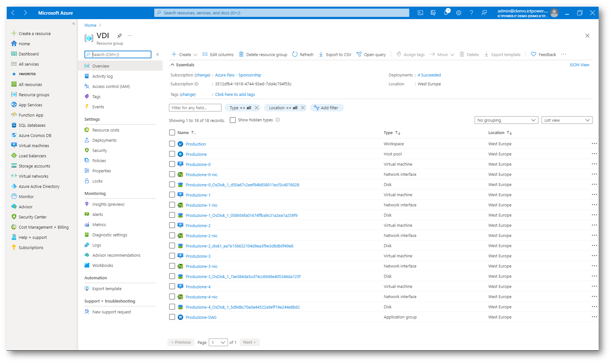Open Access control (IAM) menu item

click(111, 86)
